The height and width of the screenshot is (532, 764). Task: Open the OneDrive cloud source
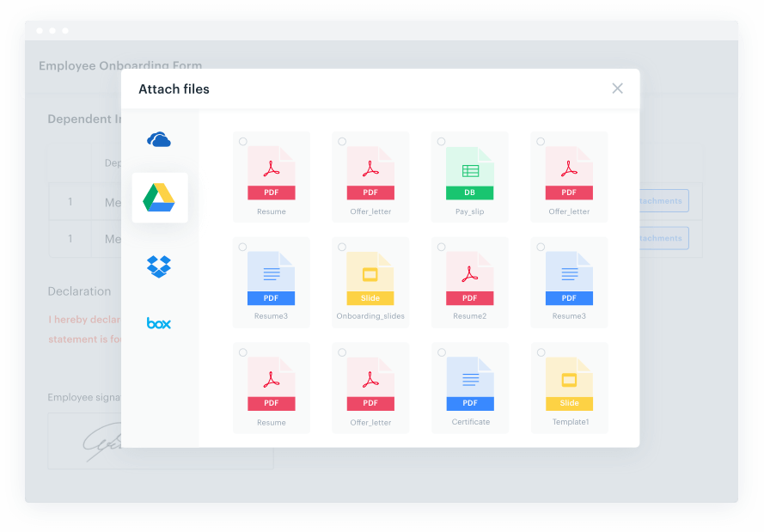(x=159, y=139)
